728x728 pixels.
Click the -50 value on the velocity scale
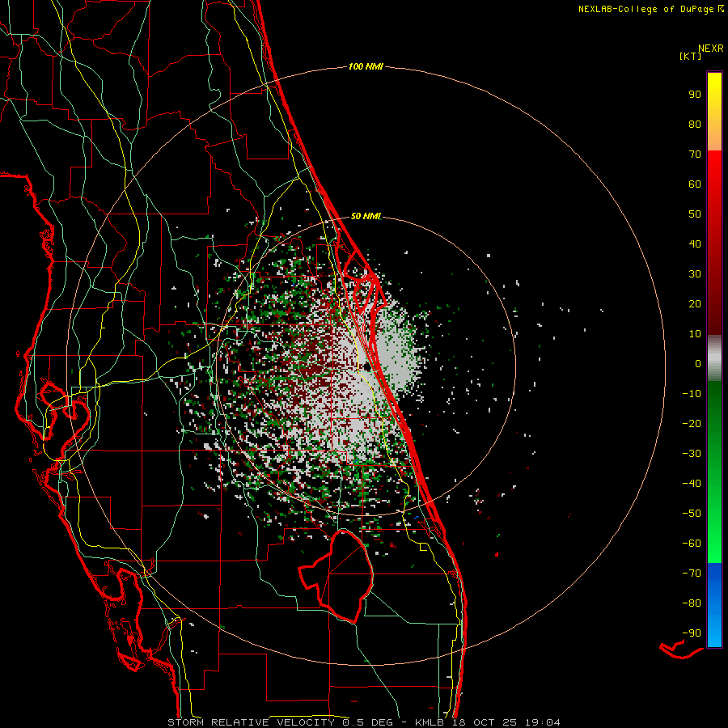[x=692, y=514]
